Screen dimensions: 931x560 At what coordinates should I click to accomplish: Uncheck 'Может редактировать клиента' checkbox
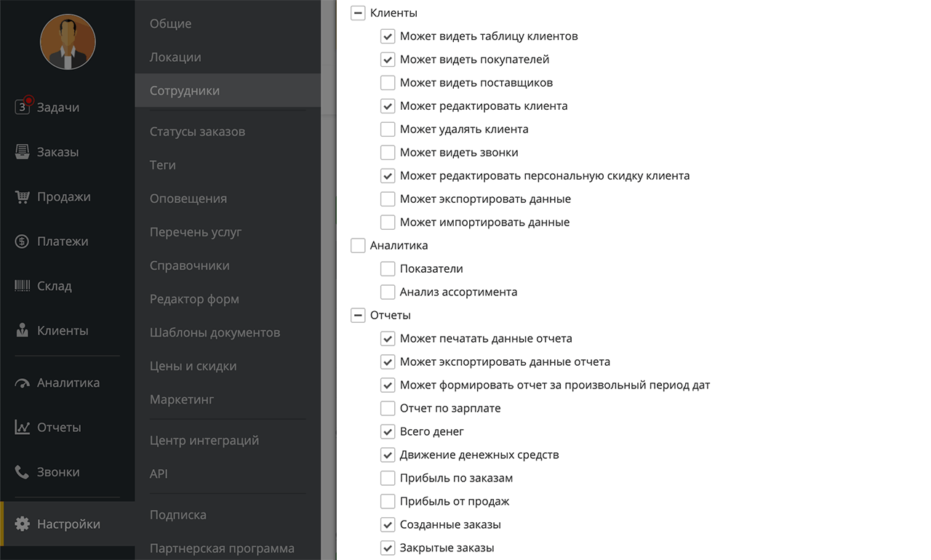(388, 105)
